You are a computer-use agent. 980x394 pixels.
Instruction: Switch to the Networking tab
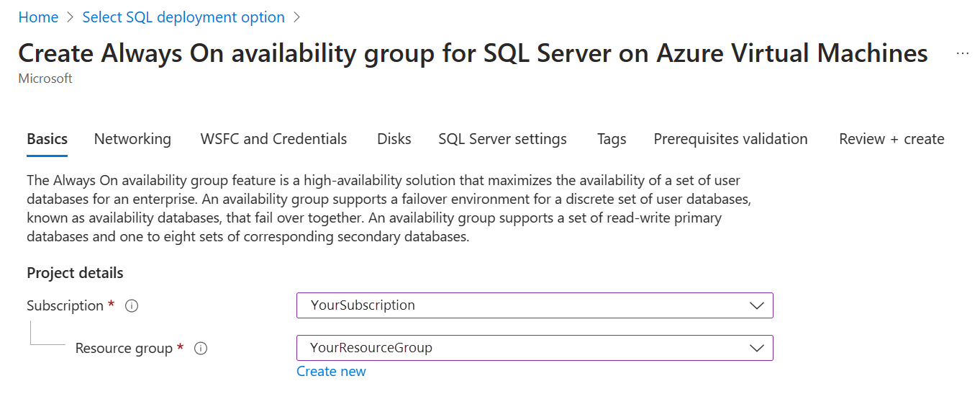132,139
